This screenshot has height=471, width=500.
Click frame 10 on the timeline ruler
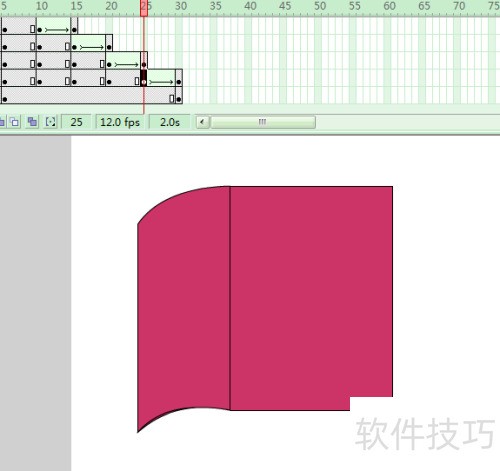(x=41, y=6)
